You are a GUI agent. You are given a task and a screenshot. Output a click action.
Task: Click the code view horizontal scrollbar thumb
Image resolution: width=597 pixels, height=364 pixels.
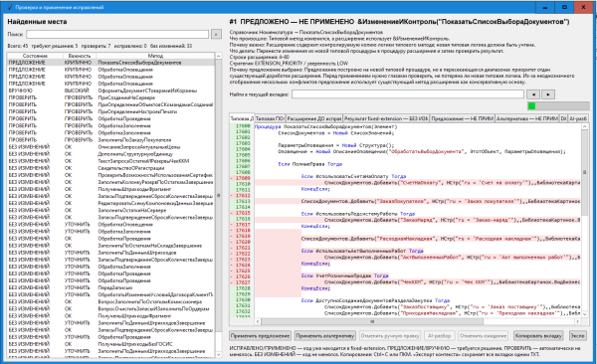pyautogui.click(x=372, y=322)
